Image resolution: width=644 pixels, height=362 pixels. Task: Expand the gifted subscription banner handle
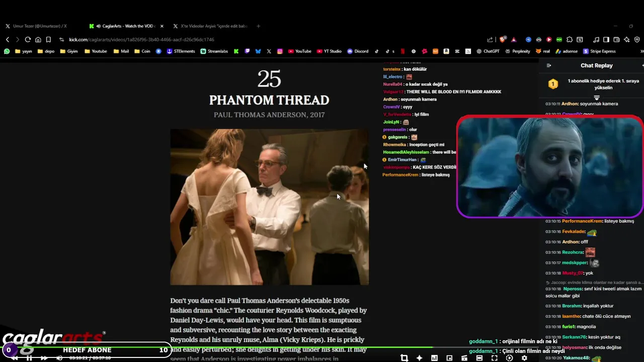click(x=597, y=98)
